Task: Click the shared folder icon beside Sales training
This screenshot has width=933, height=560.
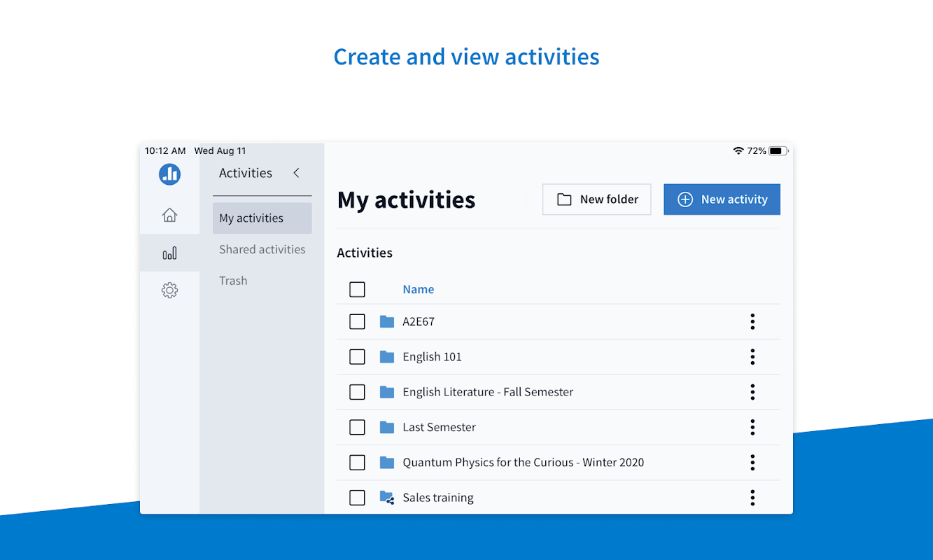Action: [x=387, y=498]
